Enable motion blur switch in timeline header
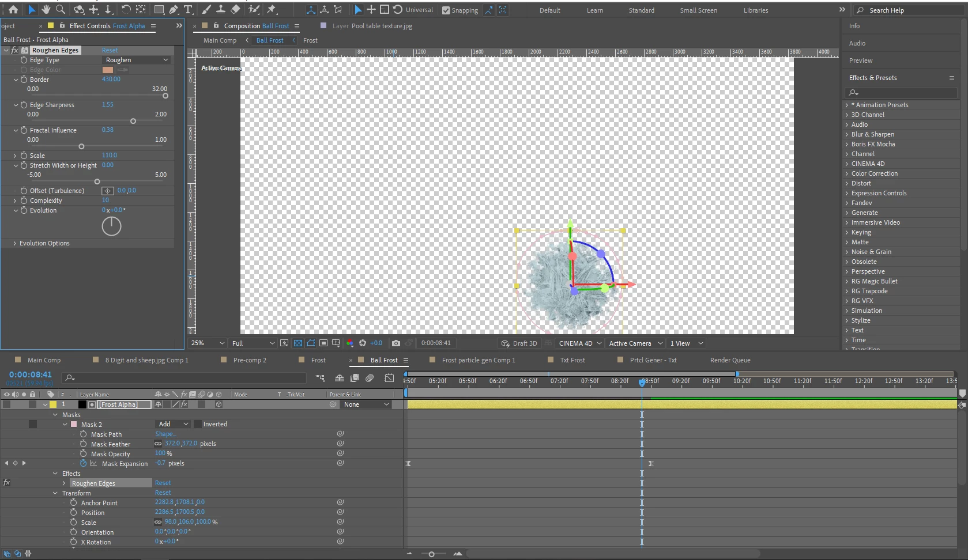 [370, 378]
